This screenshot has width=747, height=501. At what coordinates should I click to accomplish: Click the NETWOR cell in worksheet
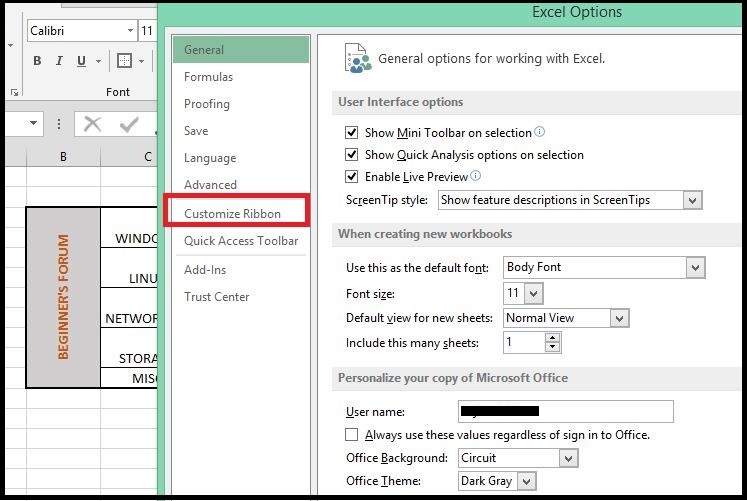[x=129, y=308]
